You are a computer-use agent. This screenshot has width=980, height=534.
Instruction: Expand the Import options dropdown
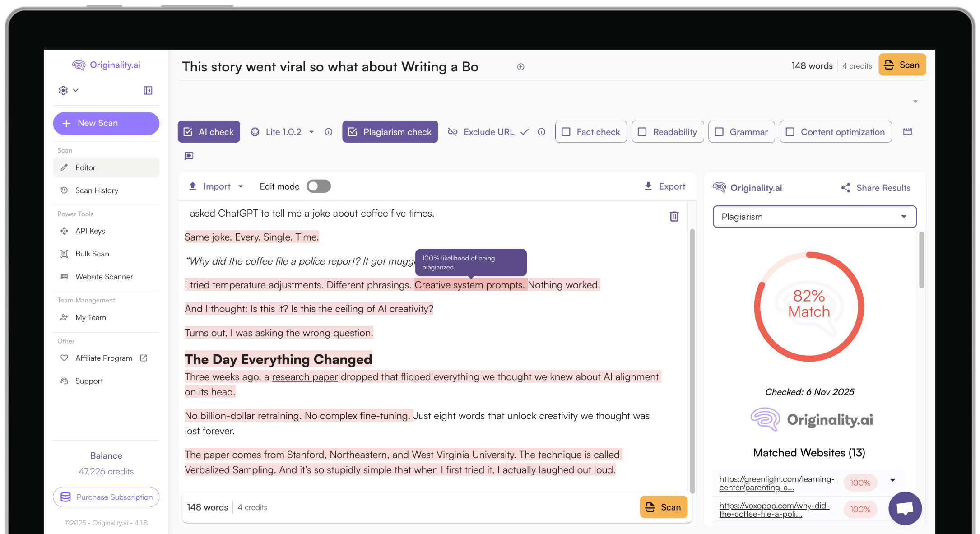pos(241,186)
